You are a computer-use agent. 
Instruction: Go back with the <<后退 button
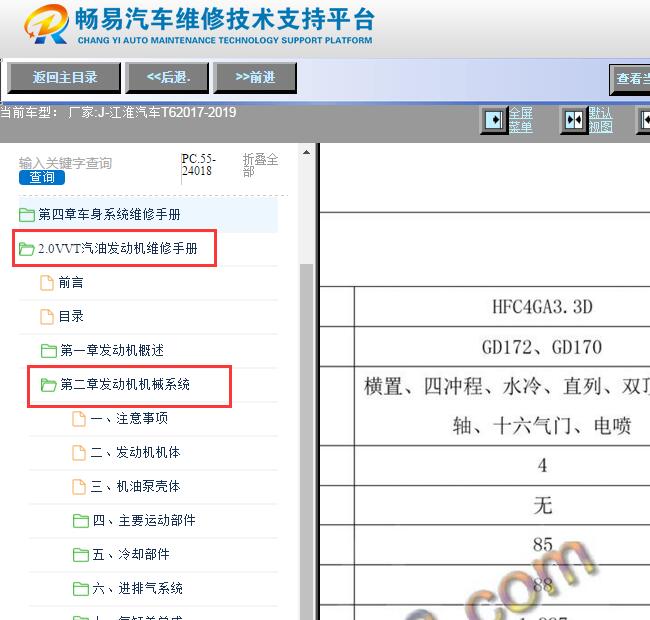pos(167,78)
